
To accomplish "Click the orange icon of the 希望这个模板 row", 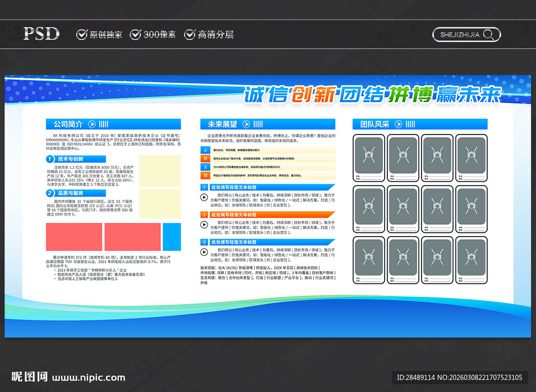I will click(x=205, y=176).
